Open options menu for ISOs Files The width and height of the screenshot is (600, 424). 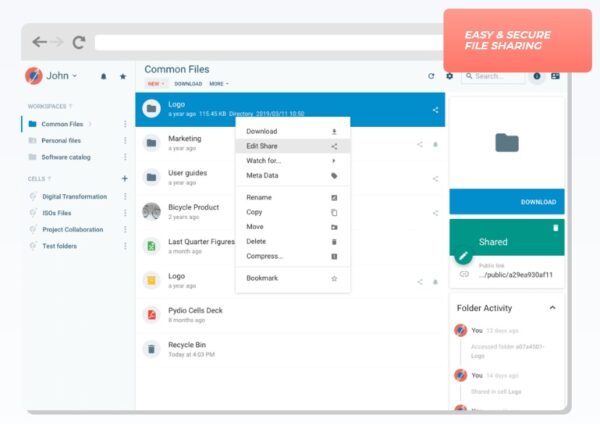(x=125, y=213)
